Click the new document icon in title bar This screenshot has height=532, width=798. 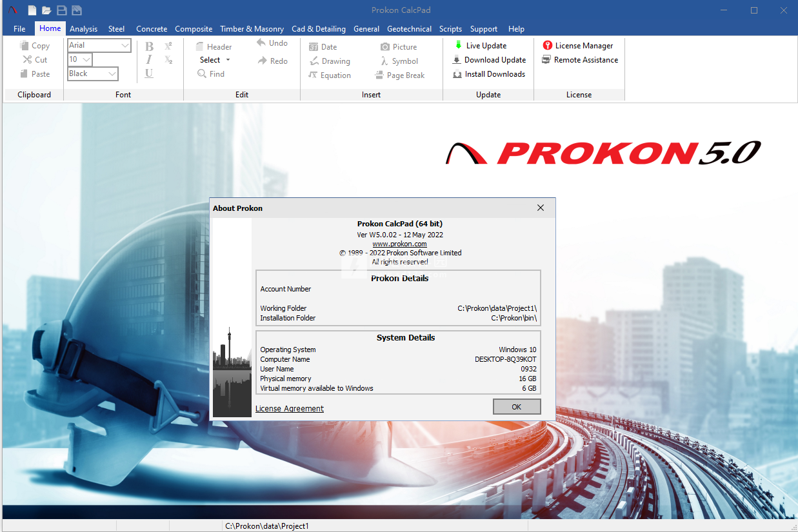click(x=32, y=10)
